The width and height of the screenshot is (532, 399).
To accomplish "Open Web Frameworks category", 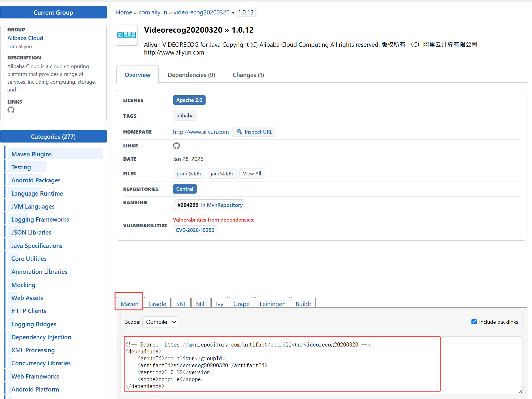I will coord(35,376).
